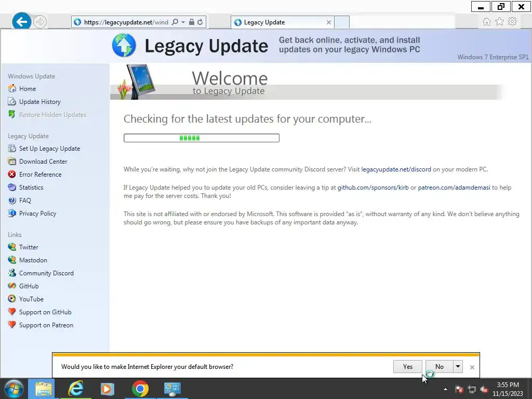Open the Tools gear menu
The height and width of the screenshot is (399, 532).
(x=512, y=21)
